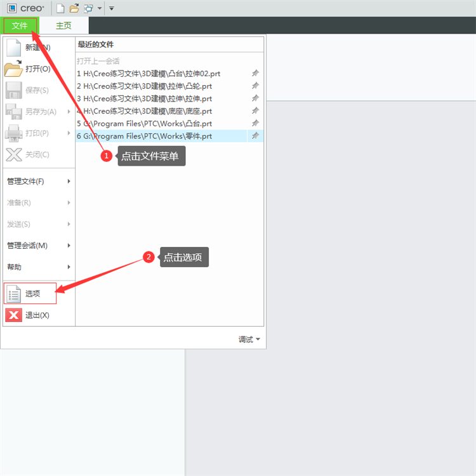Open the 管理会话(M) menu entry
476x476 pixels.
[x=39, y=246]
